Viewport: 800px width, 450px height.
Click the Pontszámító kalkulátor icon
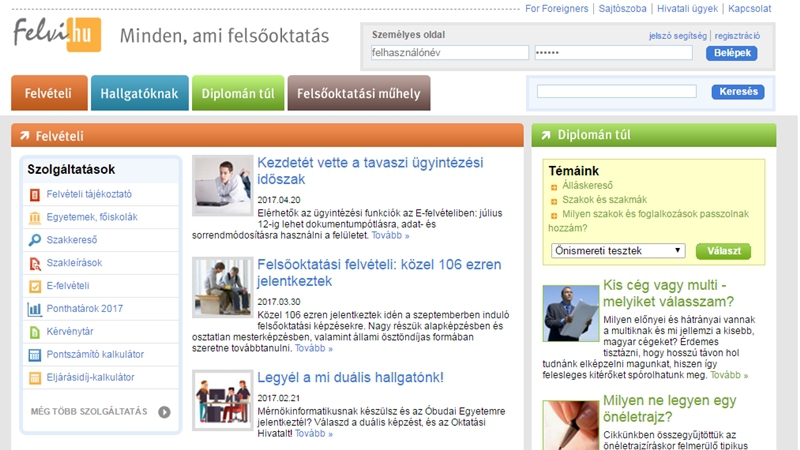(35, 355)
